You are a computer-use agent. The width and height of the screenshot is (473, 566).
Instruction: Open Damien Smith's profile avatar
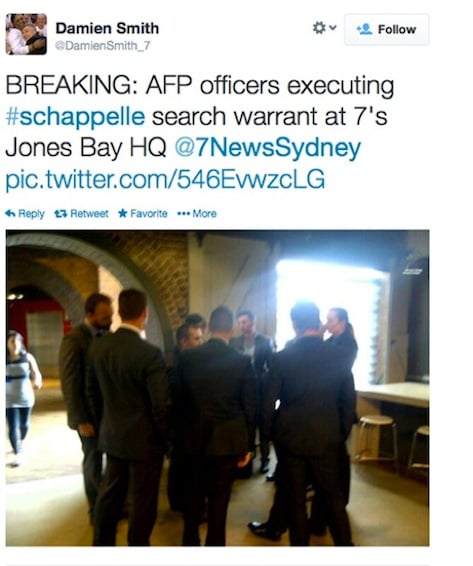click(26, 34)
